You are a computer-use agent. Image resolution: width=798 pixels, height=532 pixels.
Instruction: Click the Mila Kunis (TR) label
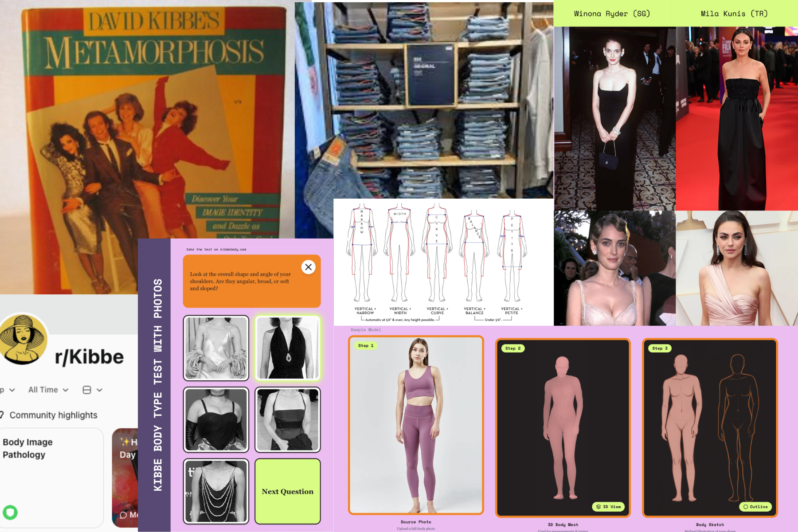[x=734, y=14]
